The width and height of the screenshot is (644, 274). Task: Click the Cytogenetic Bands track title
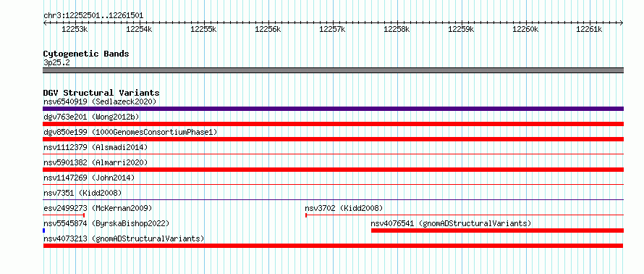tap(86, 54)
